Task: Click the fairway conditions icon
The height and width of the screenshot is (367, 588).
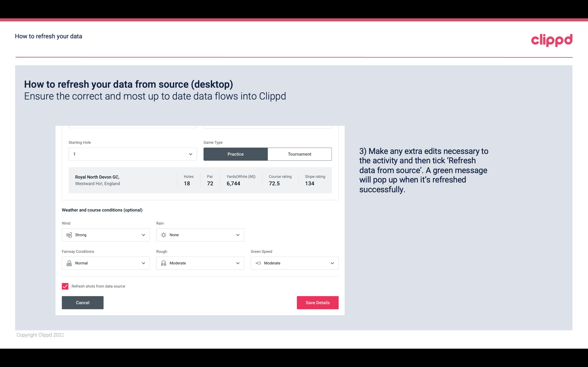Action: [x=69, y=263]
